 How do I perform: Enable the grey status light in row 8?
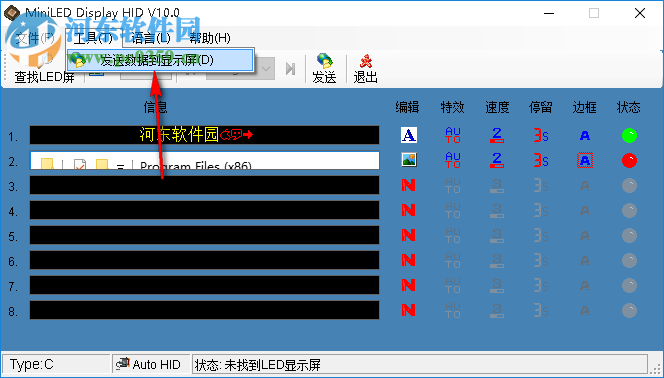629,310
